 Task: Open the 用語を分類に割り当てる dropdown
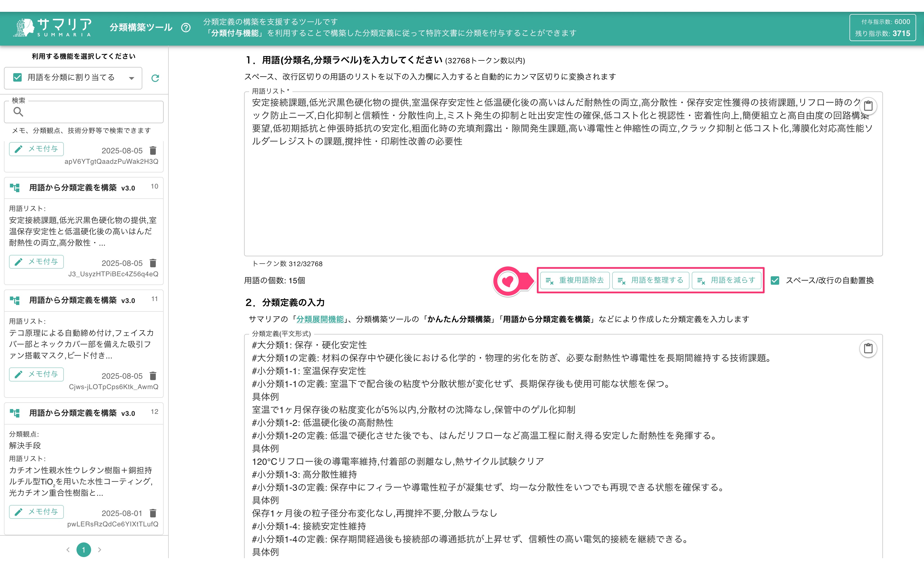[x=132, y=78]
